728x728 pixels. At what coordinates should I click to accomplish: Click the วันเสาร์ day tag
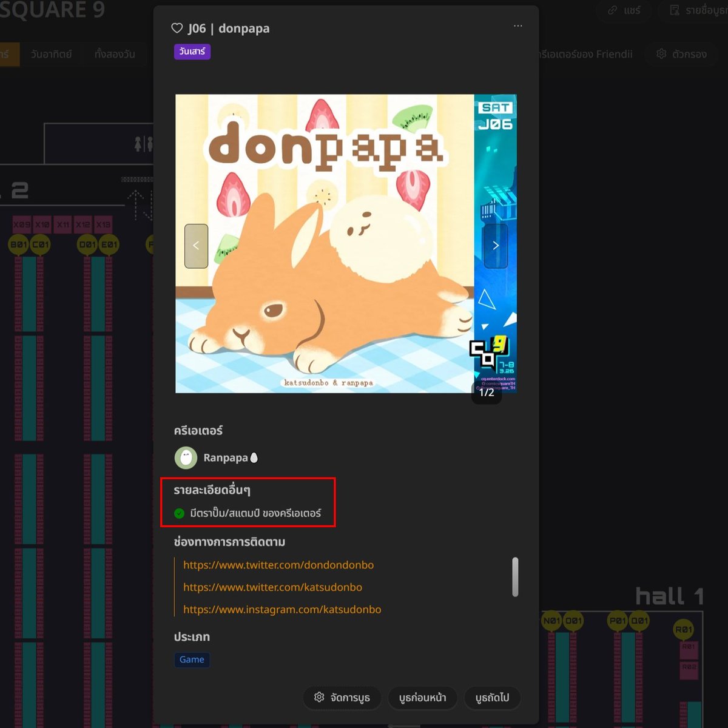pos(192,52)
